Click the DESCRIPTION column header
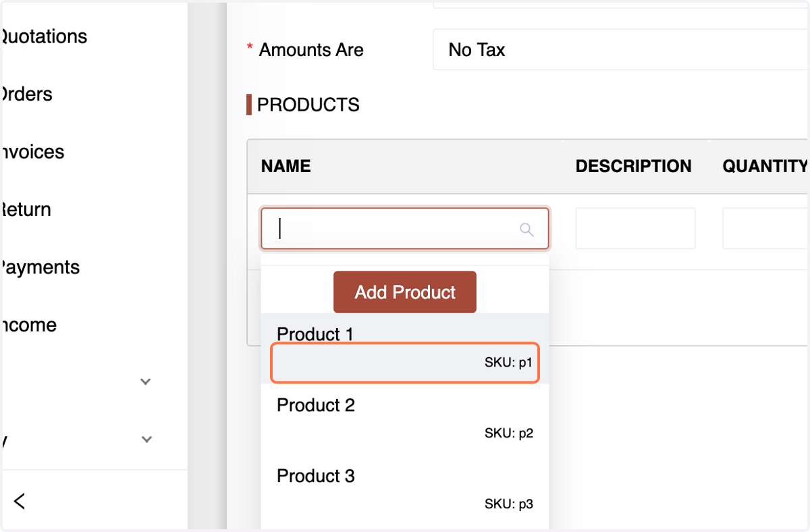 pos(634,167)
